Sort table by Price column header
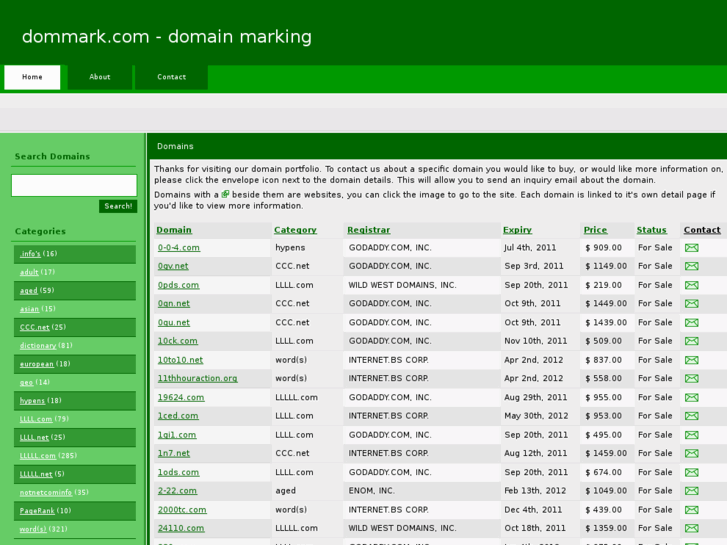The image size is (727, 545). pyautogui.click(x=595, y=230)
